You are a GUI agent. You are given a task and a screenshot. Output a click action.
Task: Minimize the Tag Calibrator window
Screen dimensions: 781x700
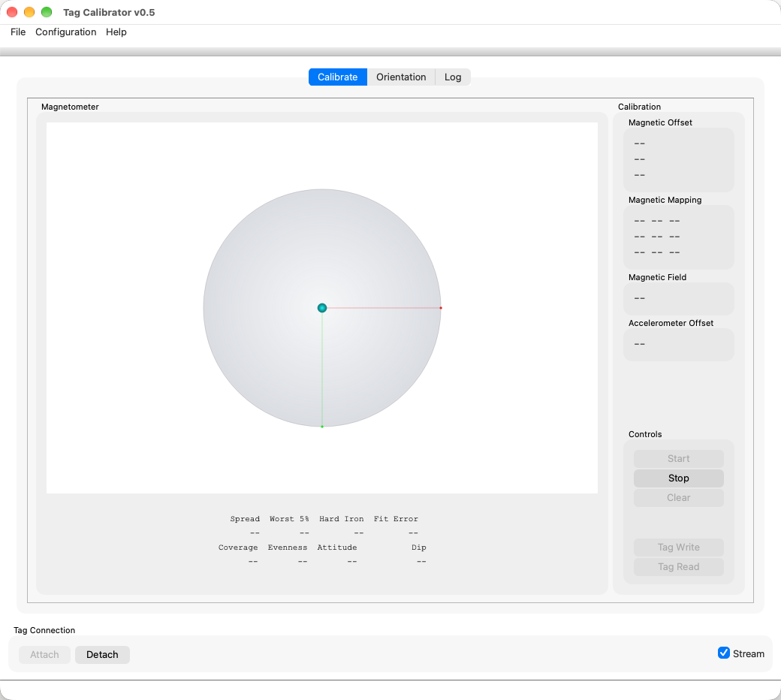[x=29, y=12]
